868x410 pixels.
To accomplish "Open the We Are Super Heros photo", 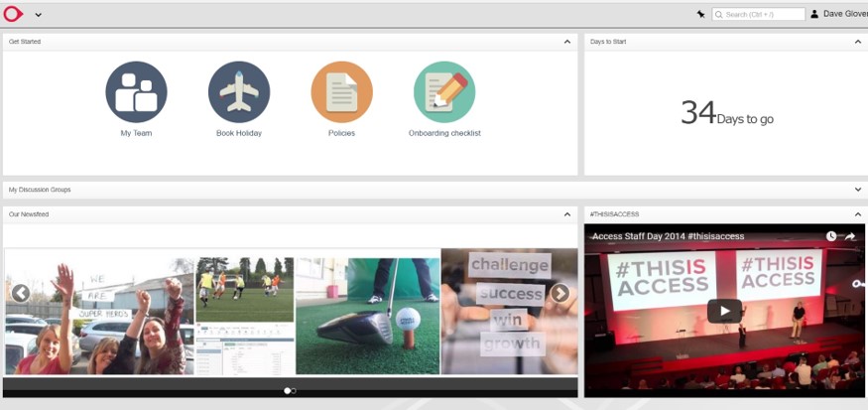I will tap(99, 316).
